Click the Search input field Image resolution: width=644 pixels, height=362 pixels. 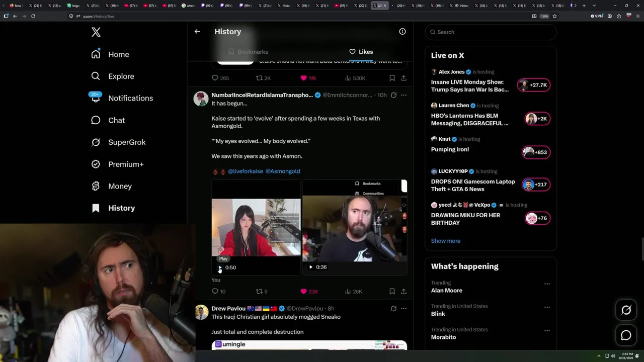(x=491, y=32)
